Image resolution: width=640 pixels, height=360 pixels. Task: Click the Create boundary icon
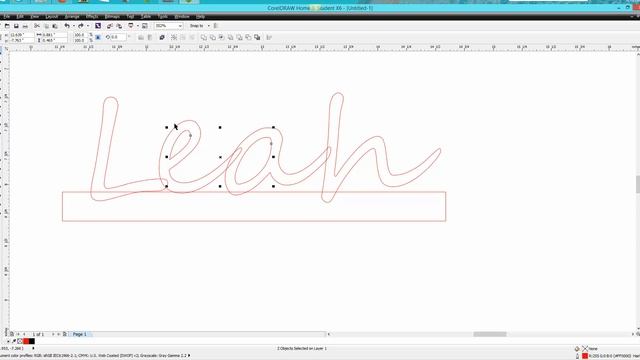click(x=257, y=38)
